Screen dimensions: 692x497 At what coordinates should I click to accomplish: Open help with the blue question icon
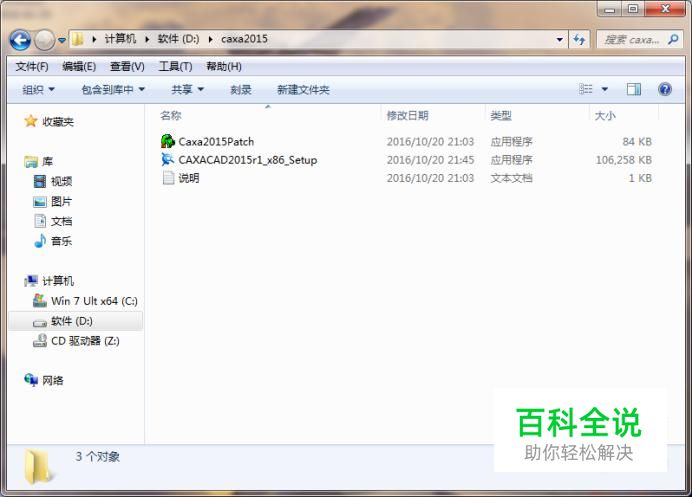coord(665,89)
